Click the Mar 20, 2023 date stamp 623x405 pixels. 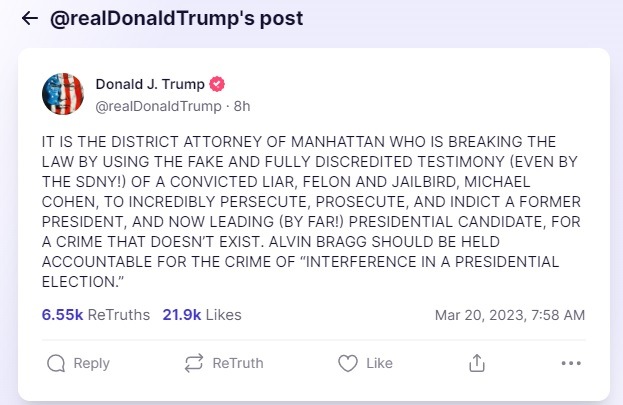pos(510,315)
